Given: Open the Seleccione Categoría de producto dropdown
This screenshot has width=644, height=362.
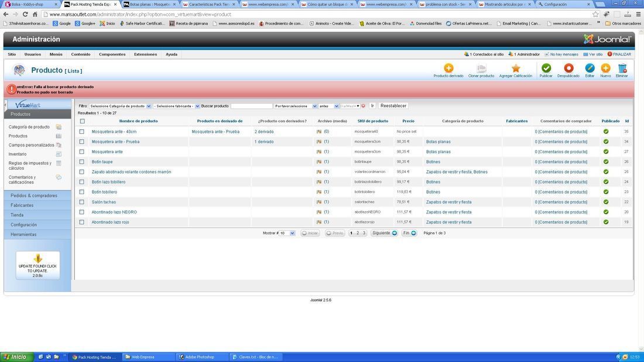Looking at the screenshot, I should point(120,106).
